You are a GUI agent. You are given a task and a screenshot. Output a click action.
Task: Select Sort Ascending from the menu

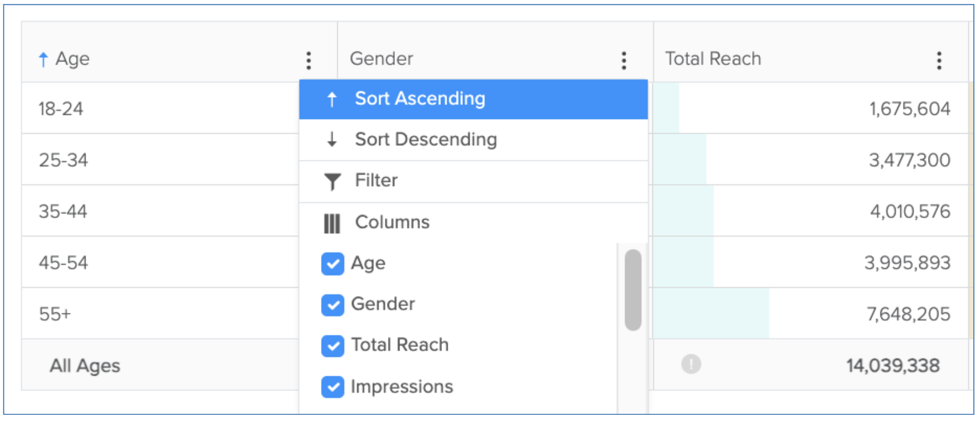click(x=420, y=99)
